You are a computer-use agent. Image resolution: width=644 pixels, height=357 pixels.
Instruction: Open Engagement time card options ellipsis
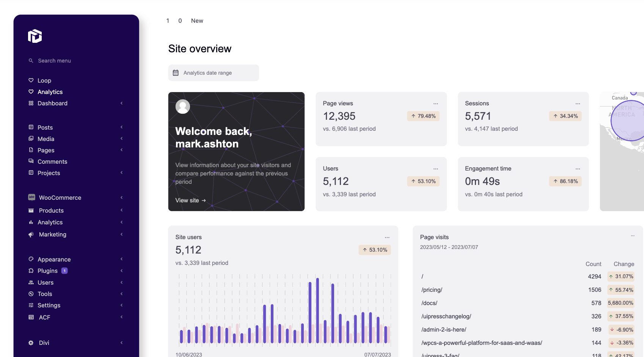(578, 169)
